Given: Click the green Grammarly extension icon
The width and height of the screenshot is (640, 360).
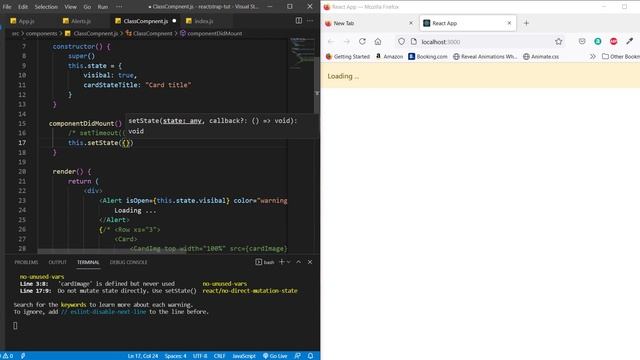Looking at the screenshot, I should pos(598,42).
